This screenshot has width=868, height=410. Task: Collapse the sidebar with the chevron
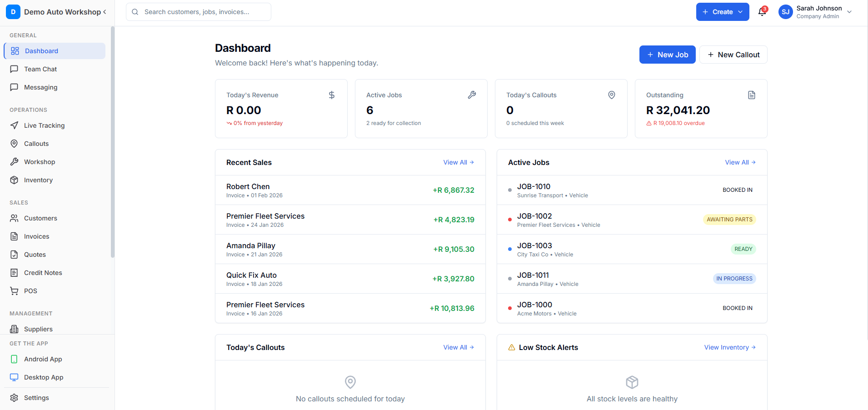tap(104, 12)
